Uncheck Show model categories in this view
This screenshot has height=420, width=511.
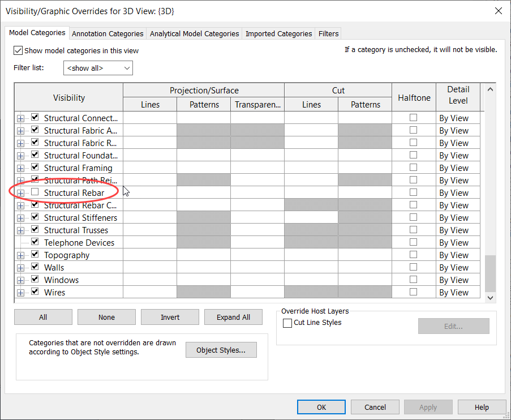tap(19, 50)
